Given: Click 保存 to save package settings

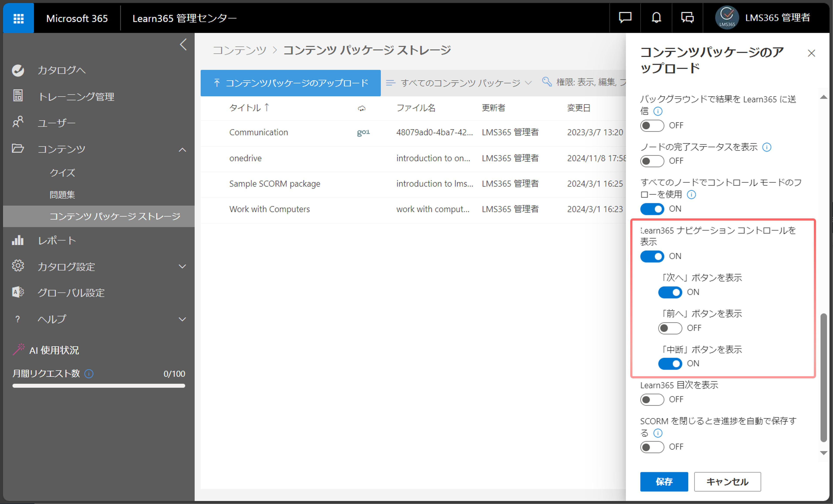Looking at the screenshot, I should click(x=664, y=482).
